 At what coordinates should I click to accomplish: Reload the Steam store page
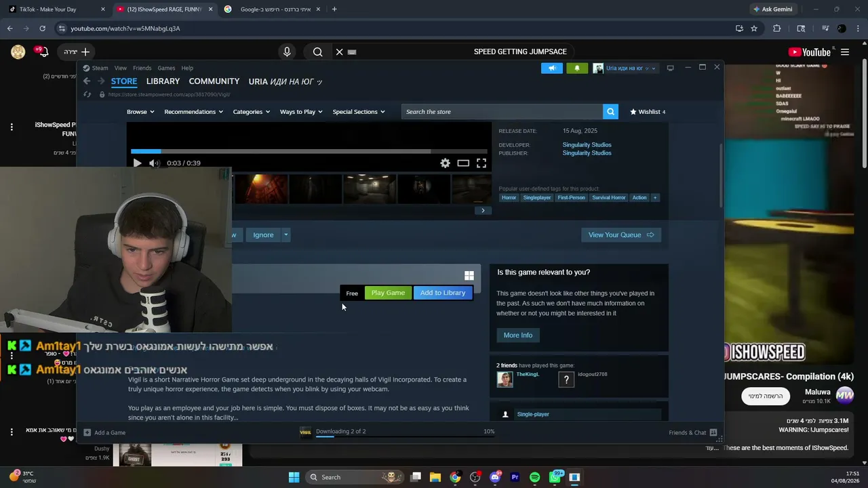pos(87,95)
